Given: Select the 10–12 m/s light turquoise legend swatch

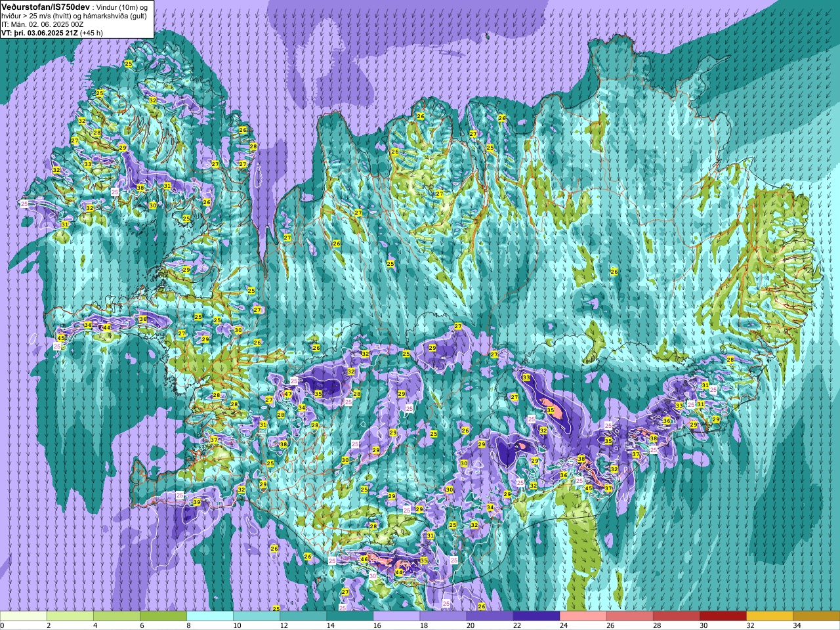Looking at the screenshot, I should click(x=257, y=616).
